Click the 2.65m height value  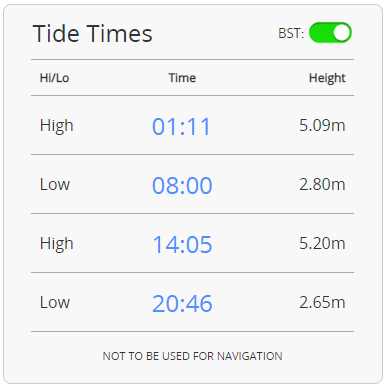tap(322, 302)
